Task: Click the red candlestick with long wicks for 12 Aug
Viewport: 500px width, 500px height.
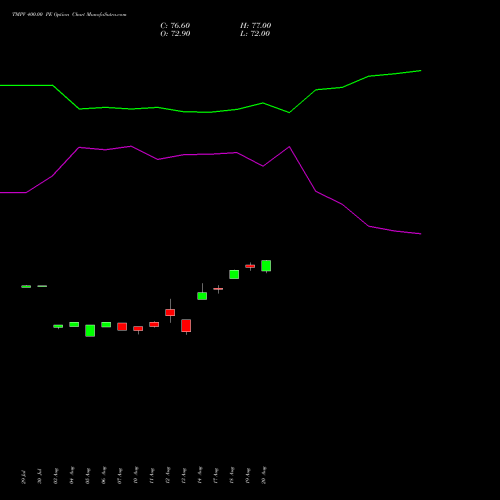Action: 170,312
